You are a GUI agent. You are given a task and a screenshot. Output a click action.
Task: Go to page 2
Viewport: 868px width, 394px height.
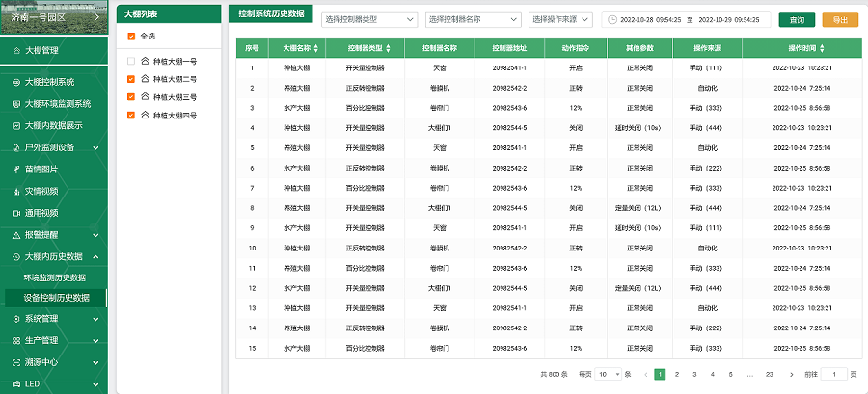[677, 374]
